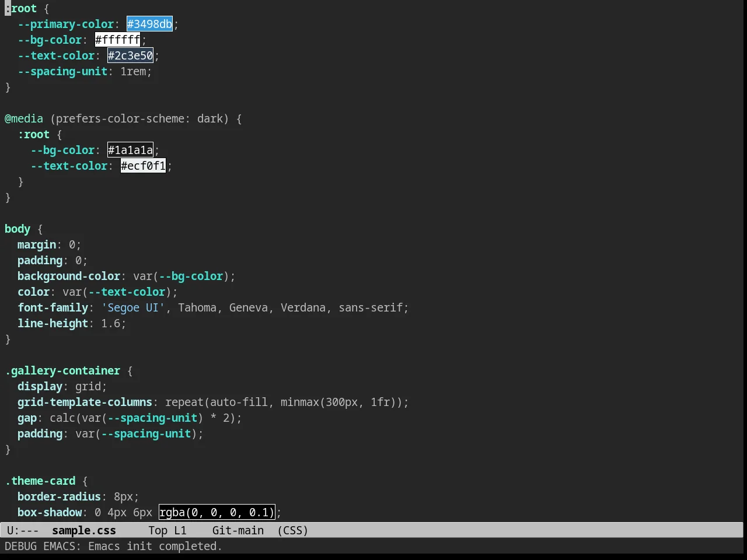Click the box-shadow property
Screen dimensions: 747x560
[50, 512]
